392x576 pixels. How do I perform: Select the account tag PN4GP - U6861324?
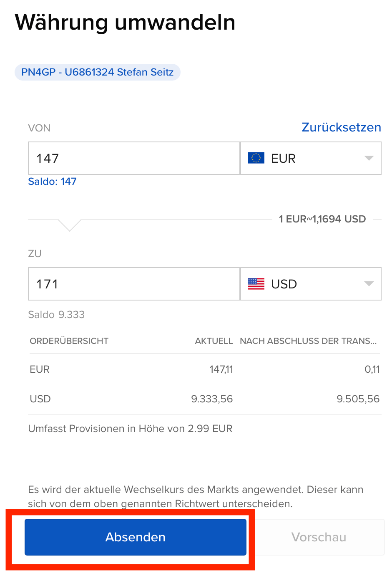click(97, 72)
